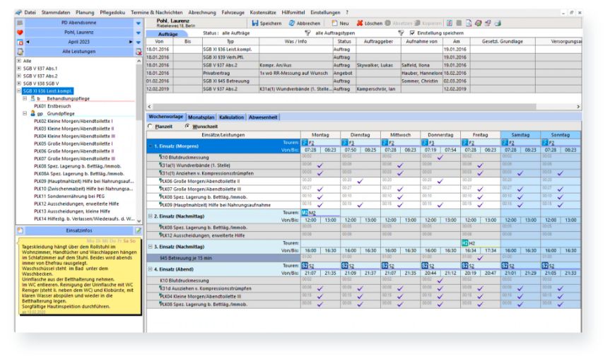The image size is (610, 364).
Task: Expand the SGB V §37 Abs.1 tree node
Action: click(19, 69)
